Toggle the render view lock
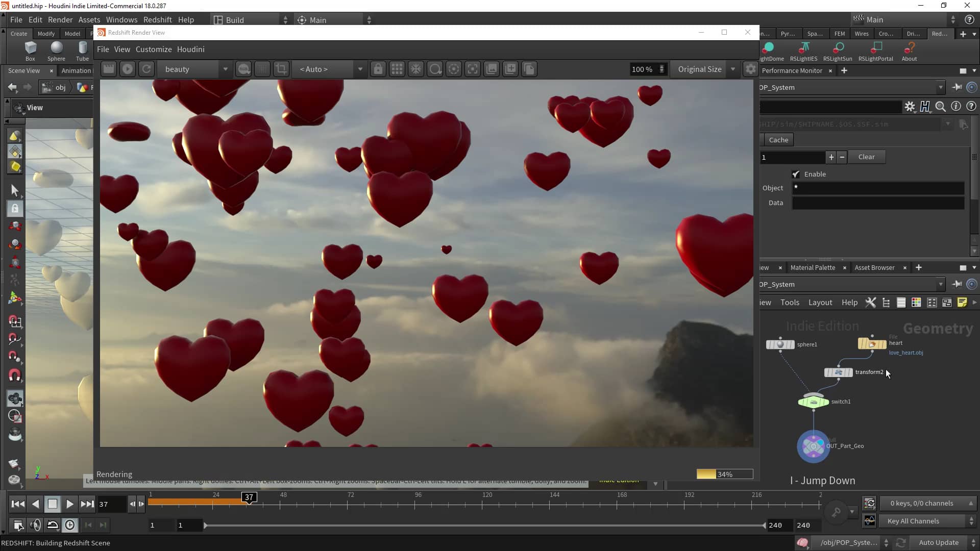Viewport: 980px width, 551px height. (378, 69)
